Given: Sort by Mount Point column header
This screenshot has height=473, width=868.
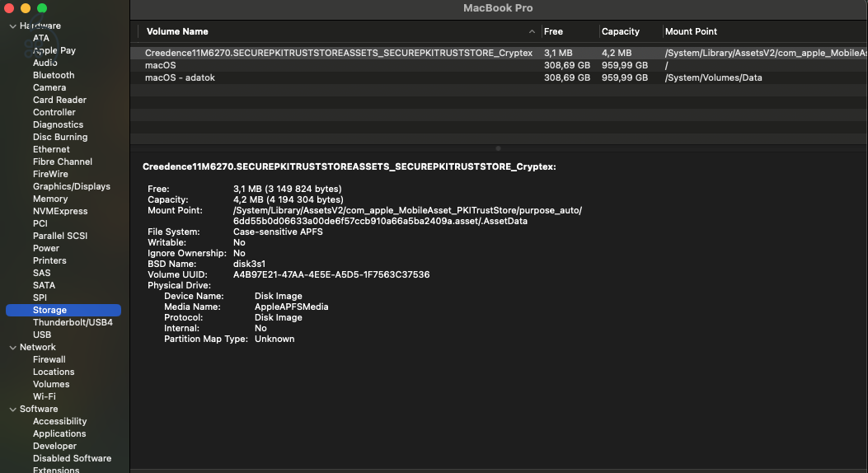Looking at the screenshot, I should coord(691,31).
